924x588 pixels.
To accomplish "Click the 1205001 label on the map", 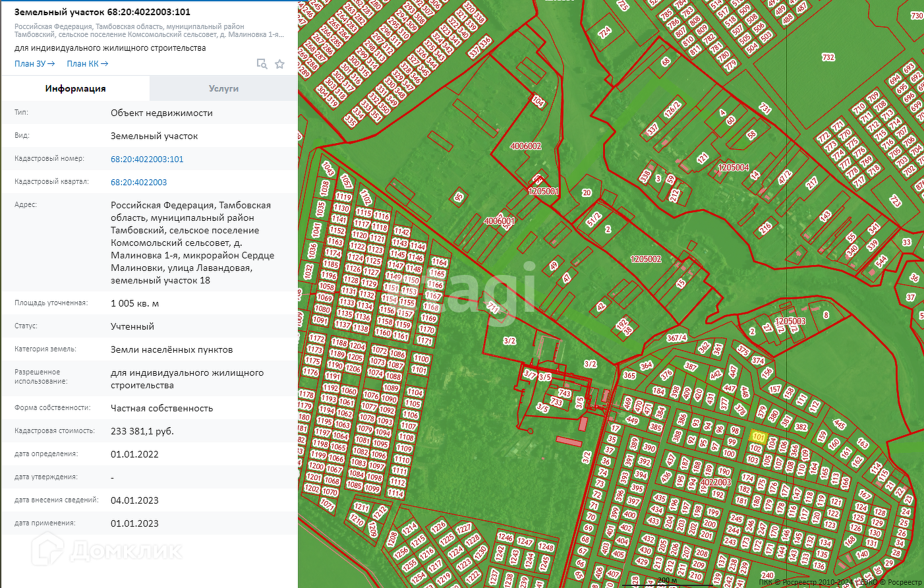I will 544,191.
